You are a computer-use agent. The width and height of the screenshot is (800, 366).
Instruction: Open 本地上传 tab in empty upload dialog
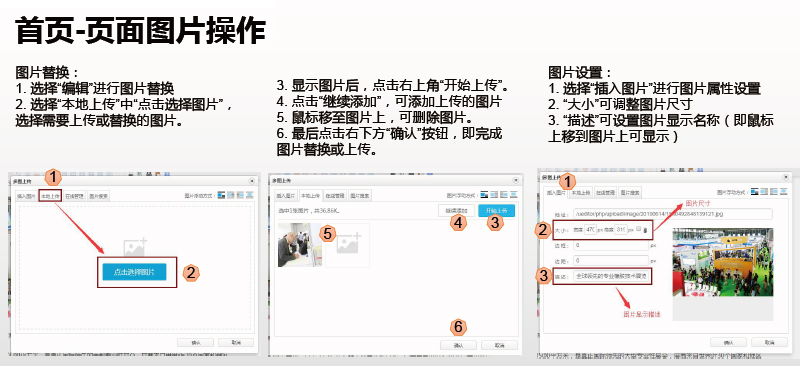(x=51, y=196)
